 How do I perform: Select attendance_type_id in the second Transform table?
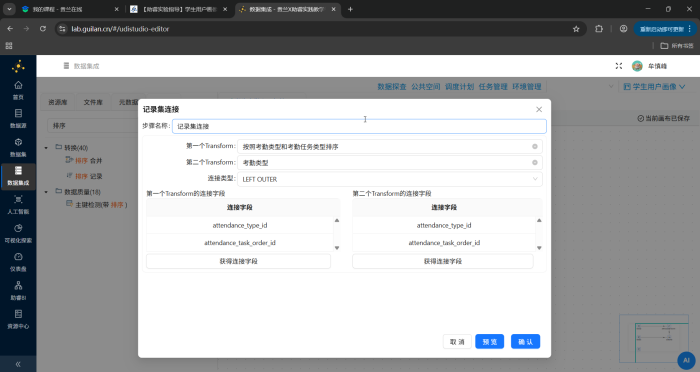click(x=444, y=226)
